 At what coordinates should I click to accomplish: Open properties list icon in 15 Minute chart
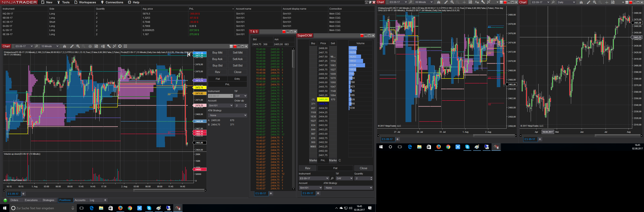click(125, 46)
